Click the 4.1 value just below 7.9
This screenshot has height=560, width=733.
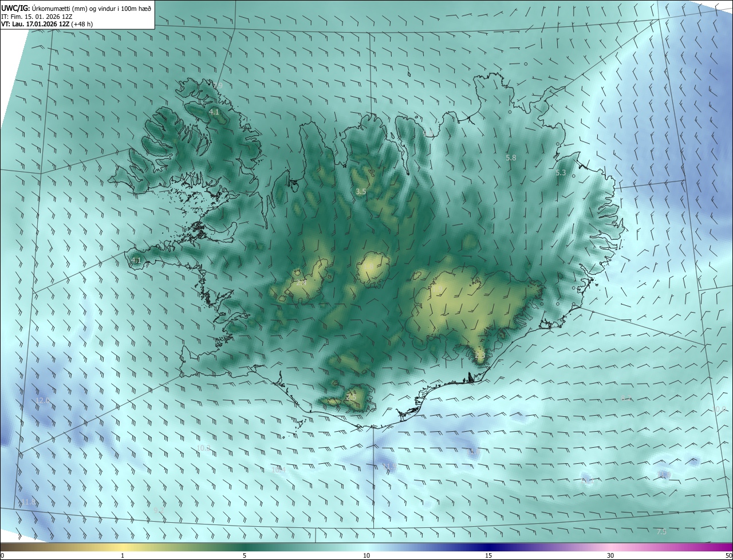pyautogui.click(x=214, y=112)
